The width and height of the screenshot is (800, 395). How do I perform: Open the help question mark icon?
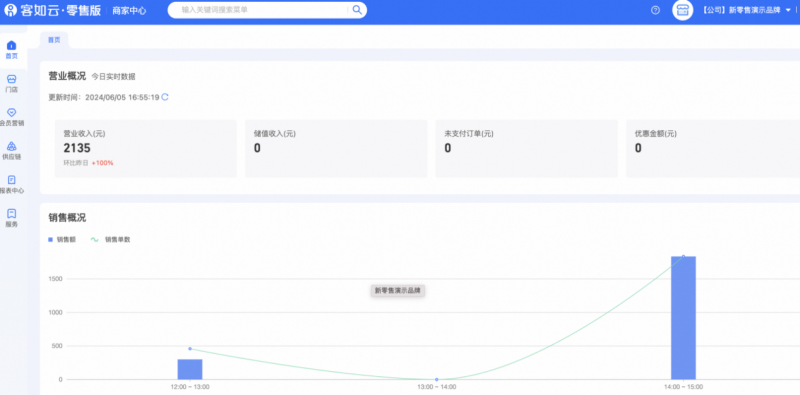click(x=656, y=10)
